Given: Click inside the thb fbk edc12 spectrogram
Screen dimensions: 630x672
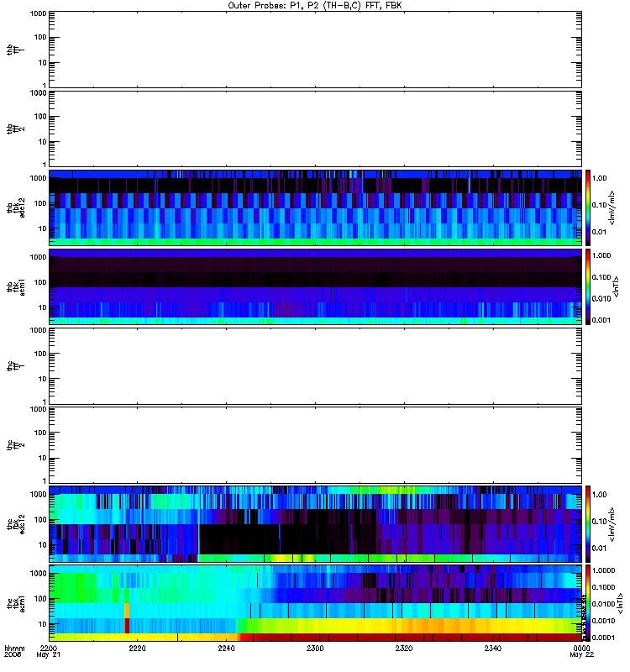Looking at the screenshot, I should pyautogui.click(x=315, y=207).
